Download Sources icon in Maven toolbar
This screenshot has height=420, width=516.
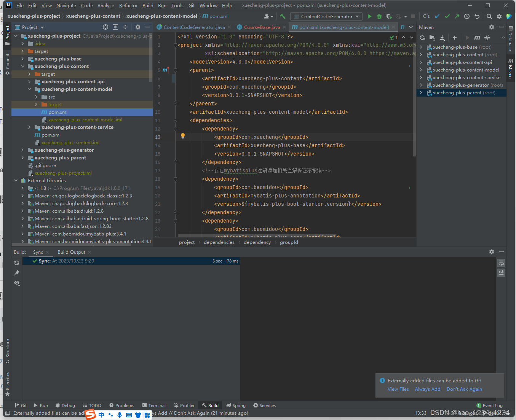[442, 38]
